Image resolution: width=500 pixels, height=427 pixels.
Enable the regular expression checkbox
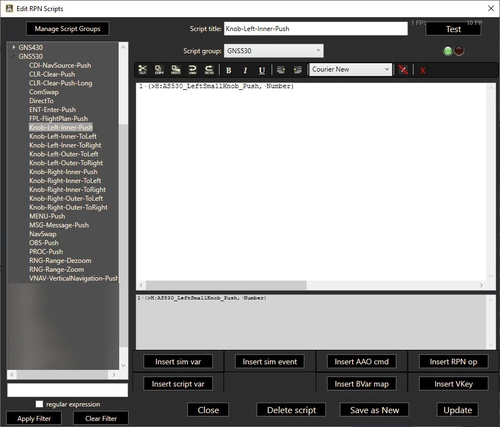39,404
